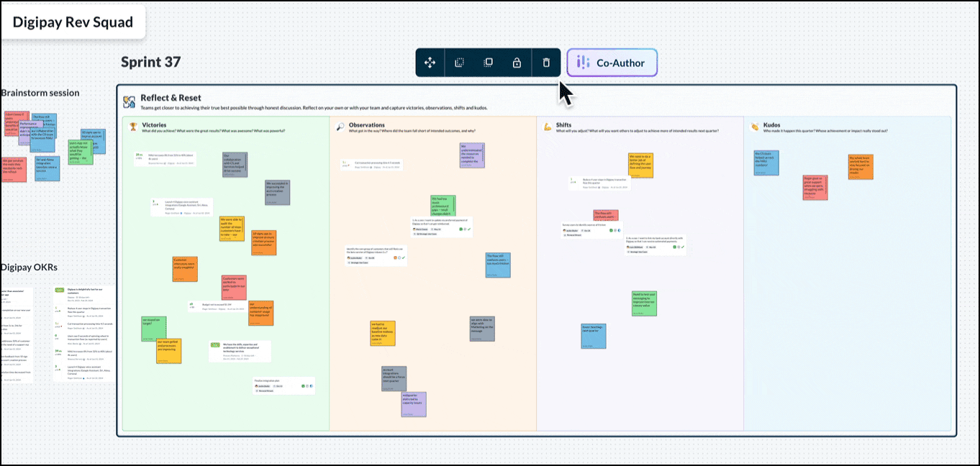980x466 pixels.
Task: Select the green "Need to test your messaging" sticky
Action: [645, 303]
